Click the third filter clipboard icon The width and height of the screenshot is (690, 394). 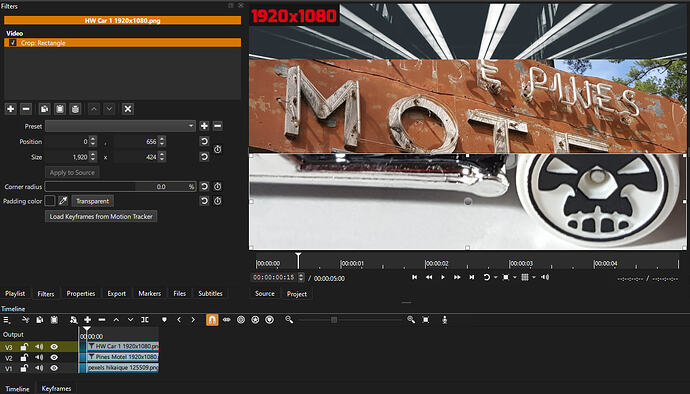[75, 109]
